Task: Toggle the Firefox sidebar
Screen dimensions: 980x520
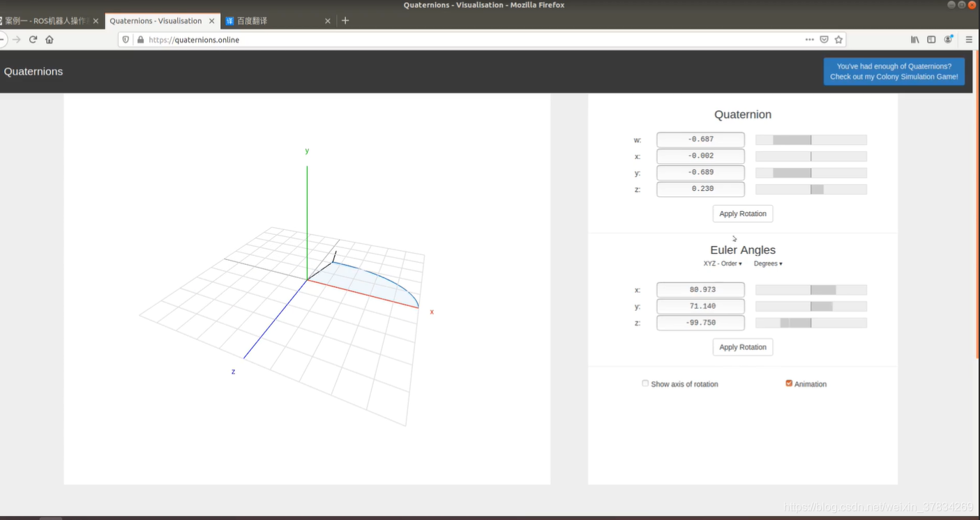Action: pos(931,40)
